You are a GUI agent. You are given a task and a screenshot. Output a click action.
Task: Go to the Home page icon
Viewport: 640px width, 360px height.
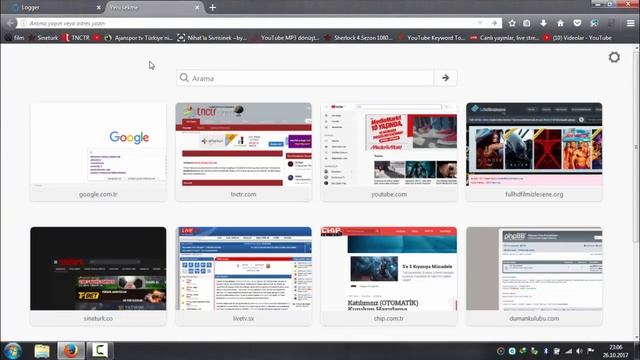(x=560, y=23)
